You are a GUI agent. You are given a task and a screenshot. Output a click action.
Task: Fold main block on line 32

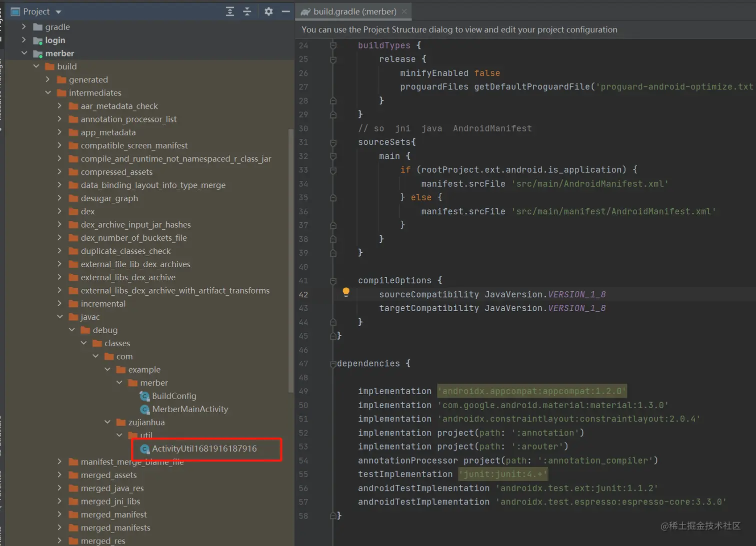click(333, 156)
